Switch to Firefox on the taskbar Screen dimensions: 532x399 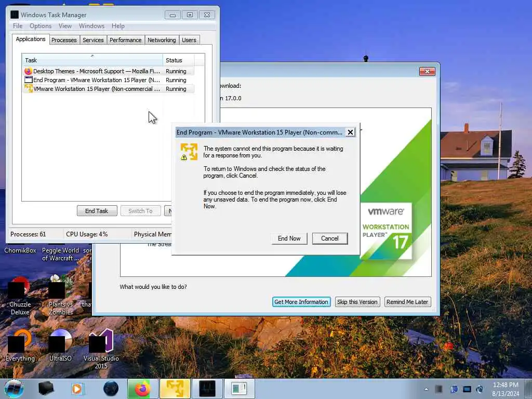tap(142, 389)
